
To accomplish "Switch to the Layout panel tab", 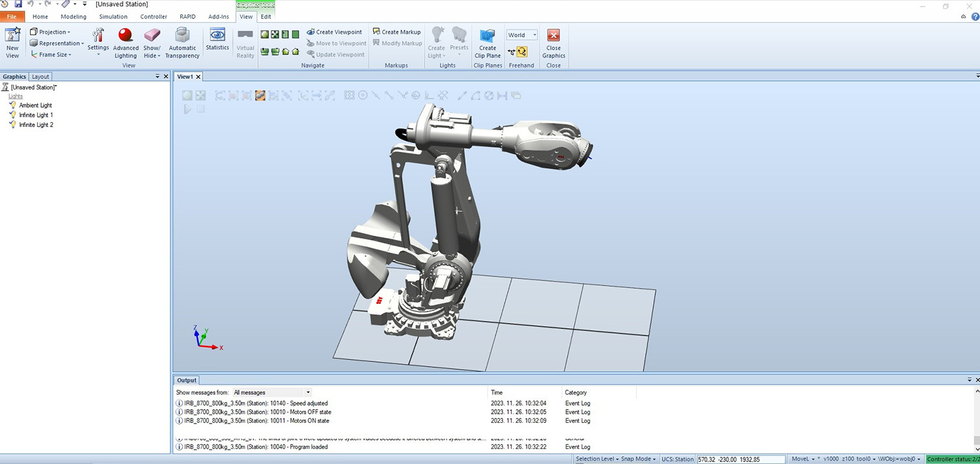I will coord(41,76).
